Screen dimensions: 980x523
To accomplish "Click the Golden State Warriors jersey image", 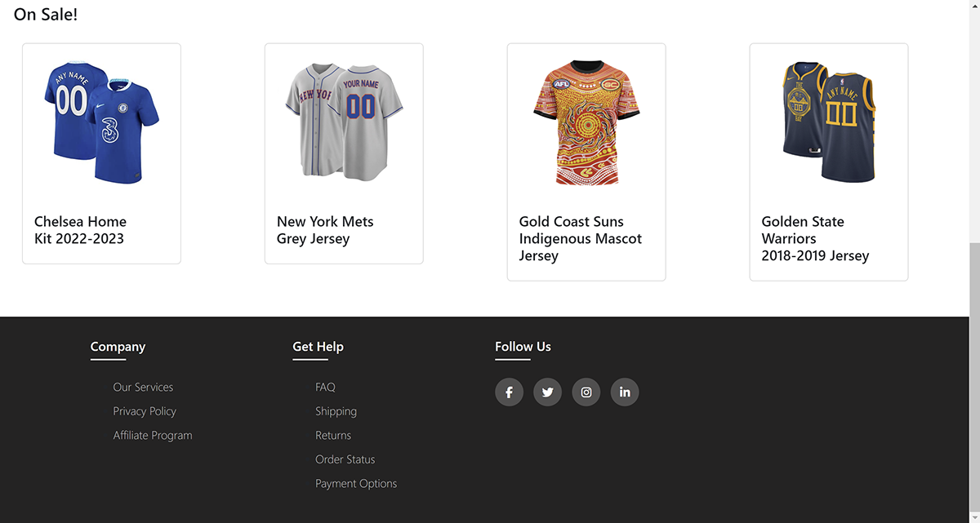I will point(829,122).
